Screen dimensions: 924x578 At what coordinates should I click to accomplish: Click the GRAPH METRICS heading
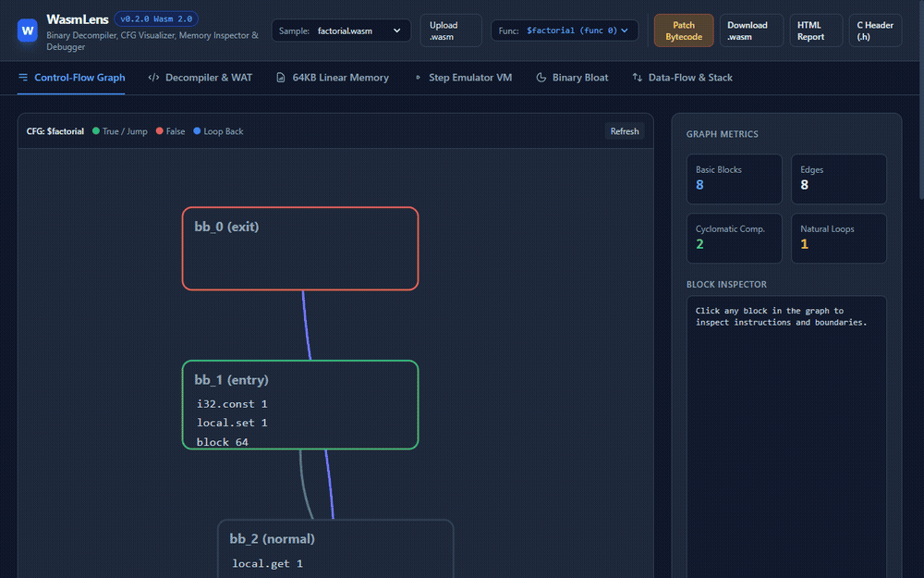click(x=722, y=134)
